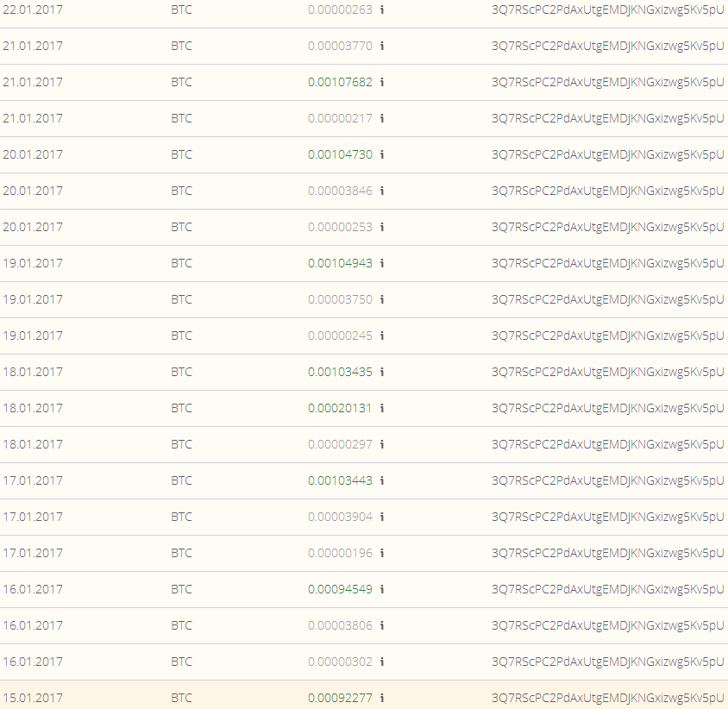Show info icon next to 0.00000217
This screenshot has width=728, height=709.
click(x=382, y=118)
